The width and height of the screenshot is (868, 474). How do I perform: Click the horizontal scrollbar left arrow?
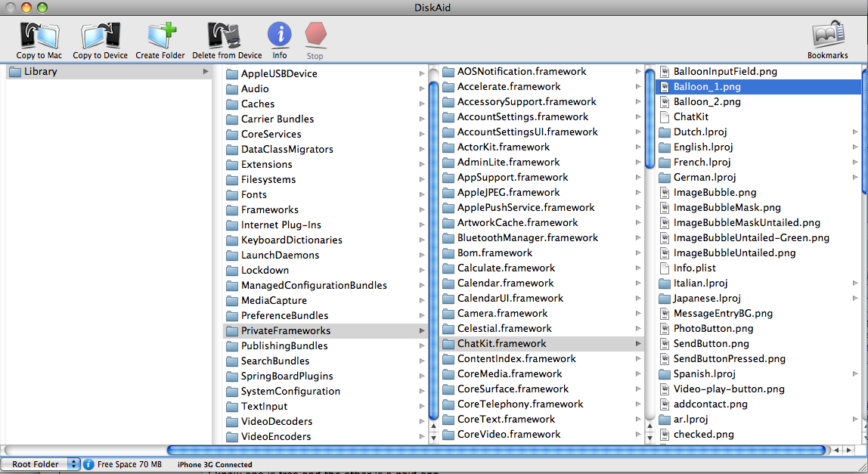[x=836, y=451]
